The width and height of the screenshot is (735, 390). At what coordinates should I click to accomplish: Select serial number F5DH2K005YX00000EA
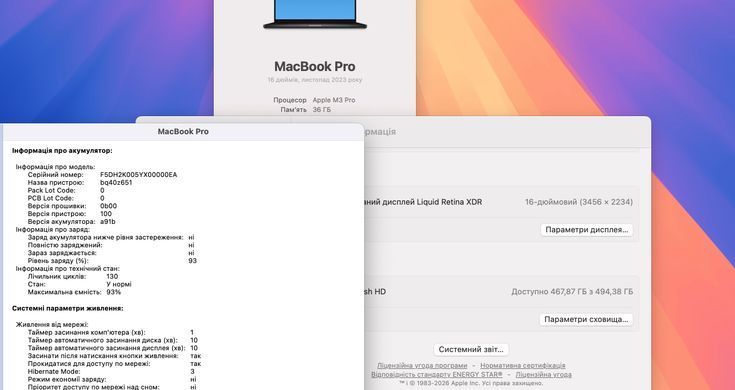pos(139,175)
